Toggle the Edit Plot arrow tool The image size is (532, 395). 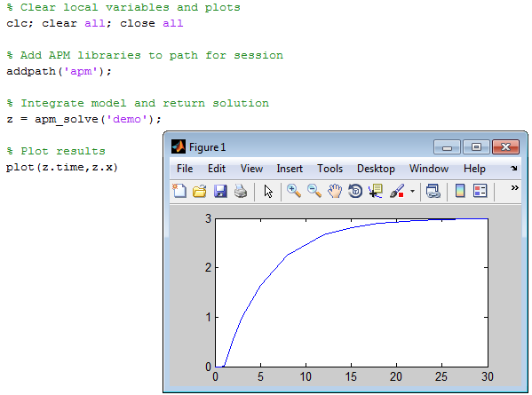click(x=268, y=191)
